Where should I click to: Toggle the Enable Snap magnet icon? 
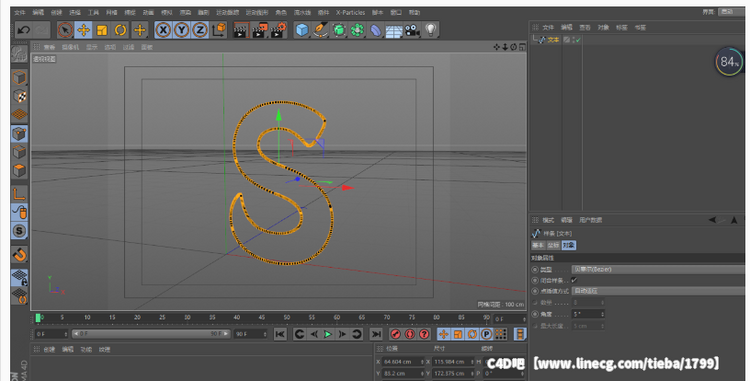point(19,254)
